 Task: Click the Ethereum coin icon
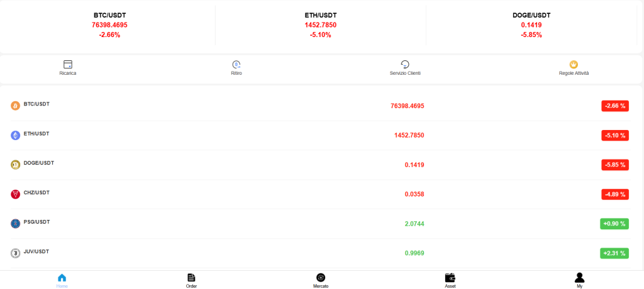click(x=15, y=136)
